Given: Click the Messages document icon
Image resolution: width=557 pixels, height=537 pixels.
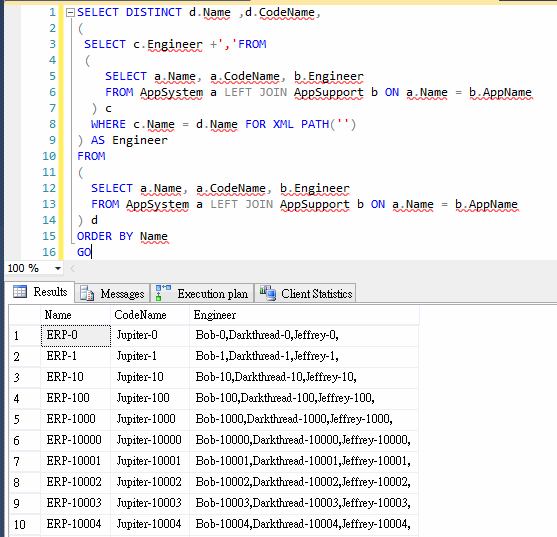Looking at the screenshot, I should point(87,294).
